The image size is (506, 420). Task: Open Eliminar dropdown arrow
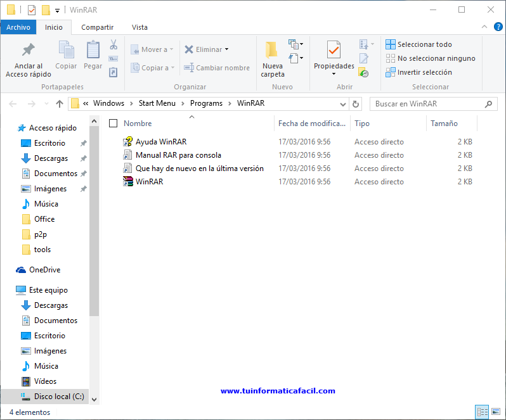coord(227,49)
